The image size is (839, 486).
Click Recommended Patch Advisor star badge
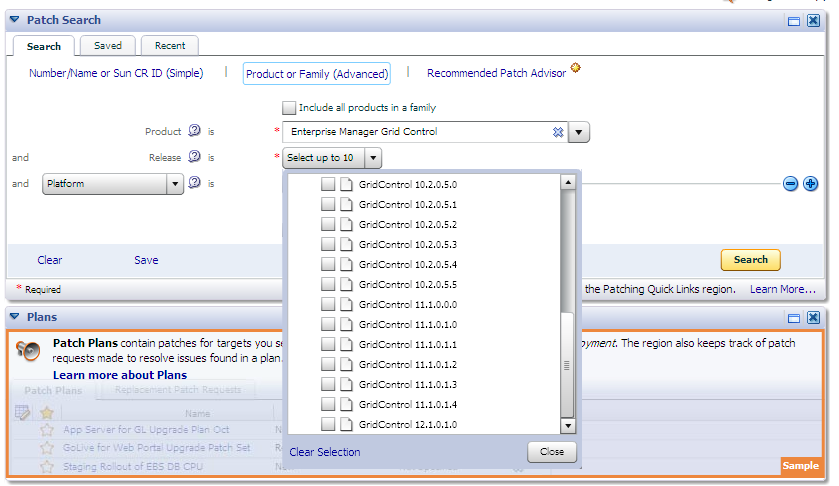576,68
